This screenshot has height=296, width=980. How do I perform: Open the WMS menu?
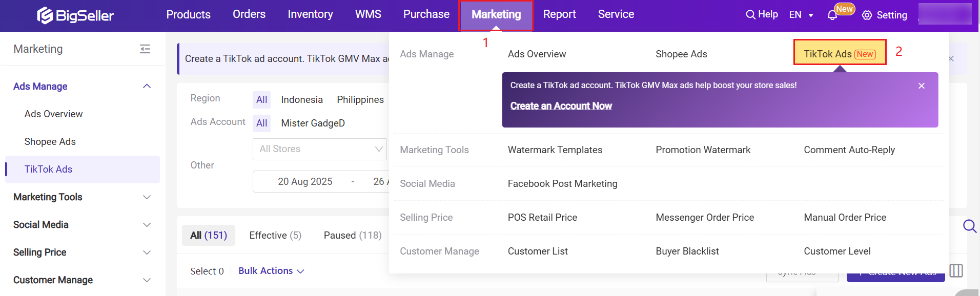click(368, 14)
